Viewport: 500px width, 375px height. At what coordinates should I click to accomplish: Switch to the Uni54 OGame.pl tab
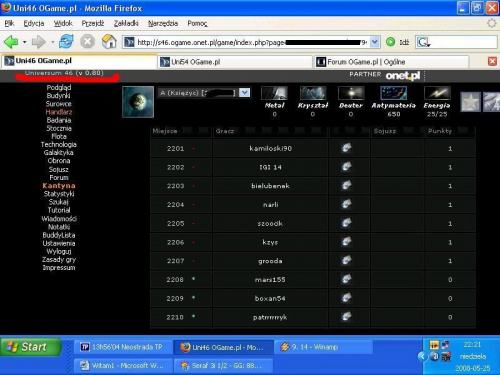tap(235, 62)
